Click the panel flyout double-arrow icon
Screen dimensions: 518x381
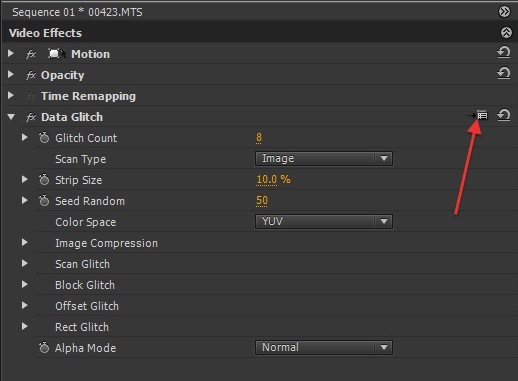504,12
